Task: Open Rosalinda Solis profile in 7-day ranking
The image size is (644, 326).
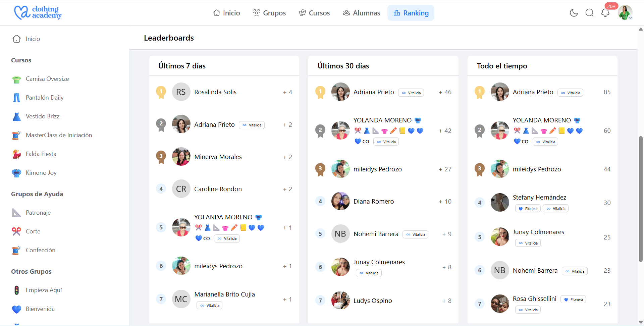Action: pos(215,92)
